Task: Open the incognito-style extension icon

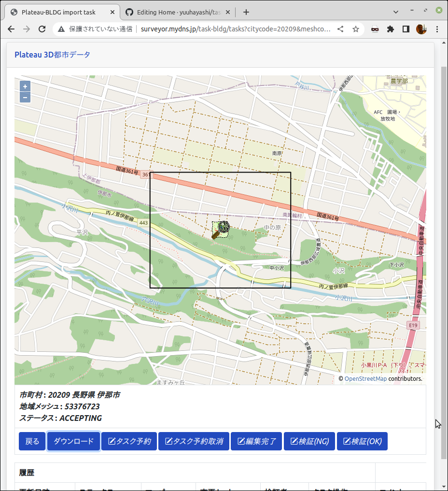Action: 375,29
